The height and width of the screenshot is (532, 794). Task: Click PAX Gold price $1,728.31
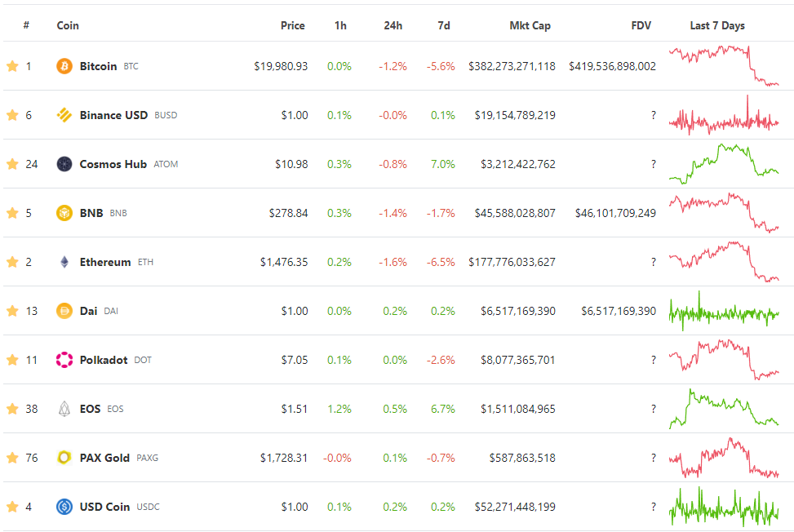[284, 458]
